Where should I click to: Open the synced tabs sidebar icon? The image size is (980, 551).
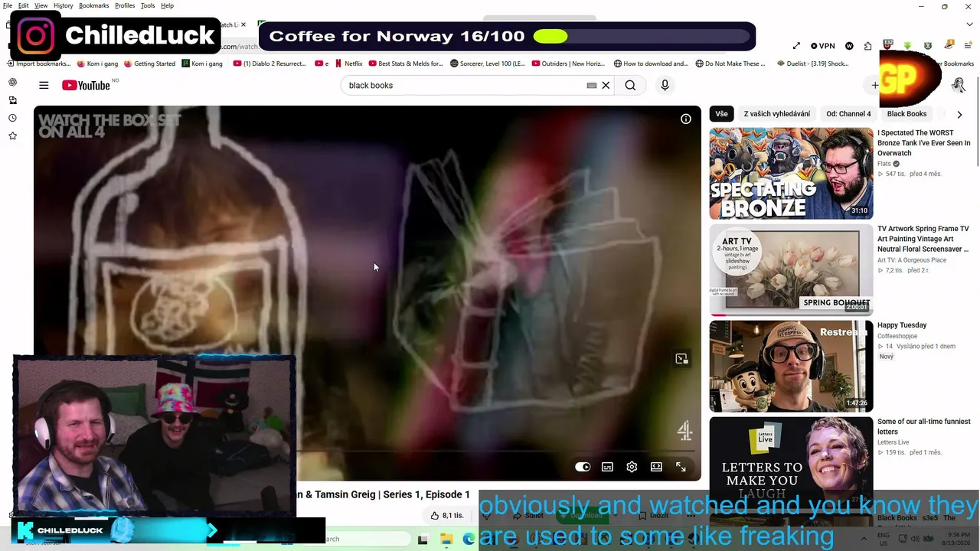pyautogui.click(x=12, y=100)
